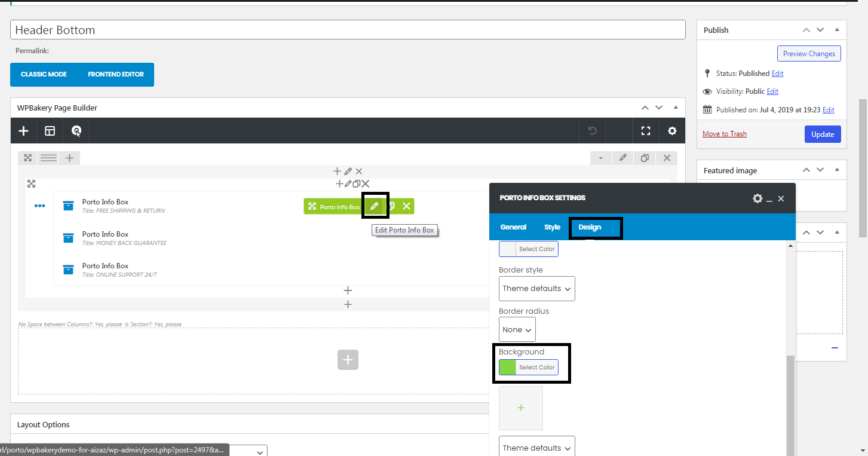Open the Border radius None dropdown

click(517, 330)
